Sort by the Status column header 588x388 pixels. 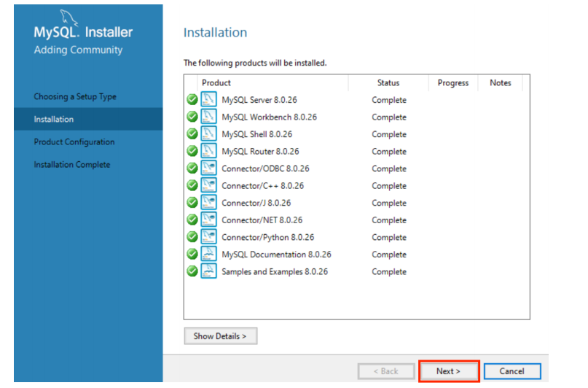pos(388,83)
